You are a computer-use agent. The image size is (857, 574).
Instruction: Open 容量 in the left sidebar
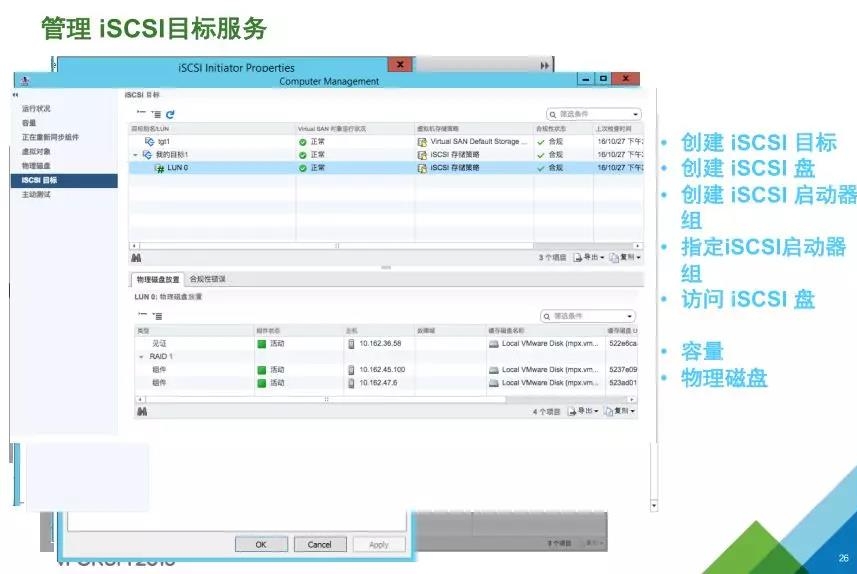tap(30, 123)
